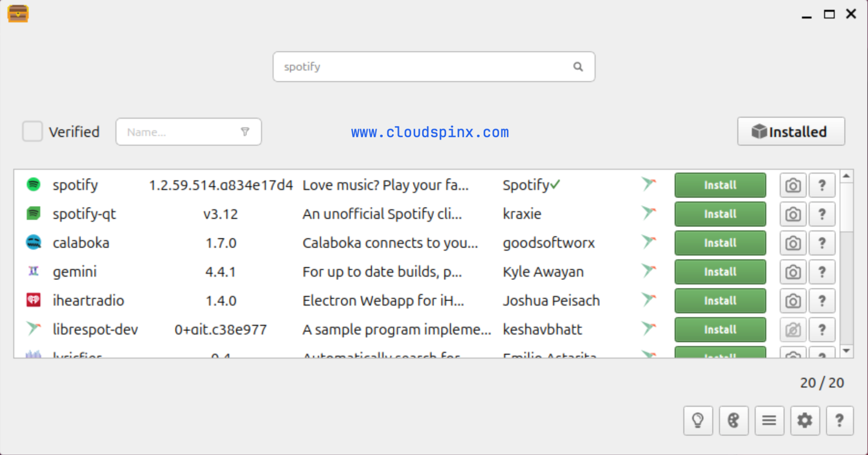Viewport: 868px width, 455px height.
Task: View screenshots for calaboka
Action: coord(792,243)
